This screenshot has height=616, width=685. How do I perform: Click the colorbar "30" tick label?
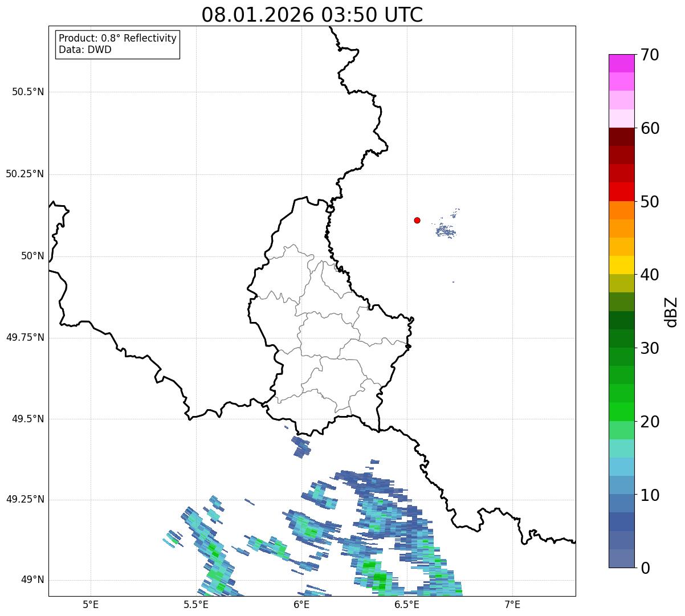tap(650, 348)
